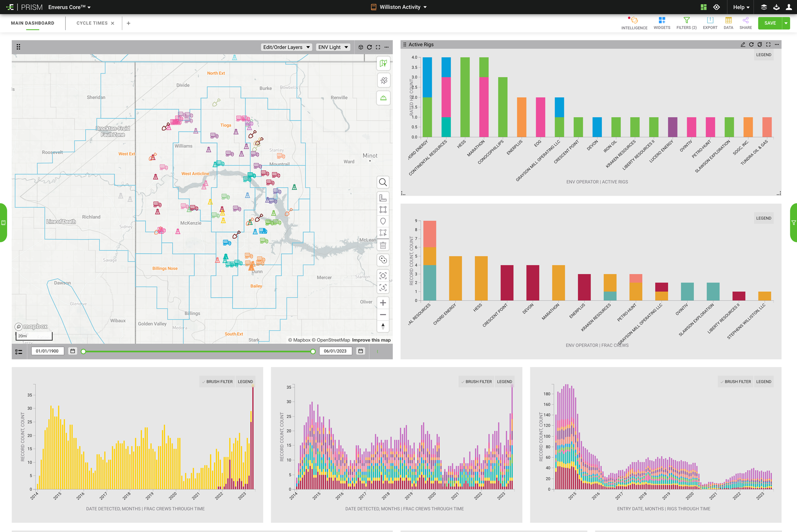This screenshot has height=532, width=797.
Task: Toggle the satellite imagery button on map
Action: (x=383, y=80)
